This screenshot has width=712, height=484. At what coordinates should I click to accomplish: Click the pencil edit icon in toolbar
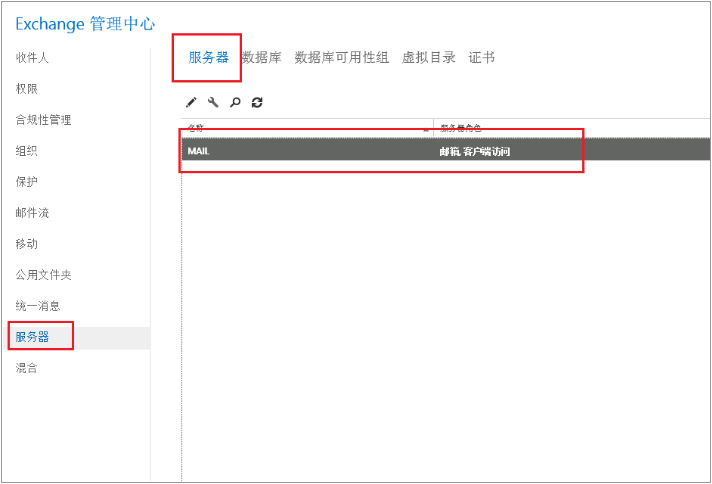(191, 102)
